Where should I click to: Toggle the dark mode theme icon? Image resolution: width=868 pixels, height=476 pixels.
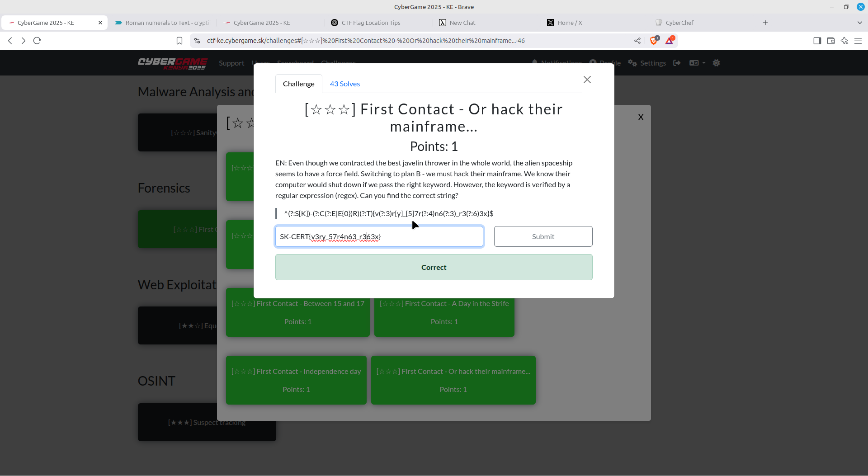tap(716, 63)
